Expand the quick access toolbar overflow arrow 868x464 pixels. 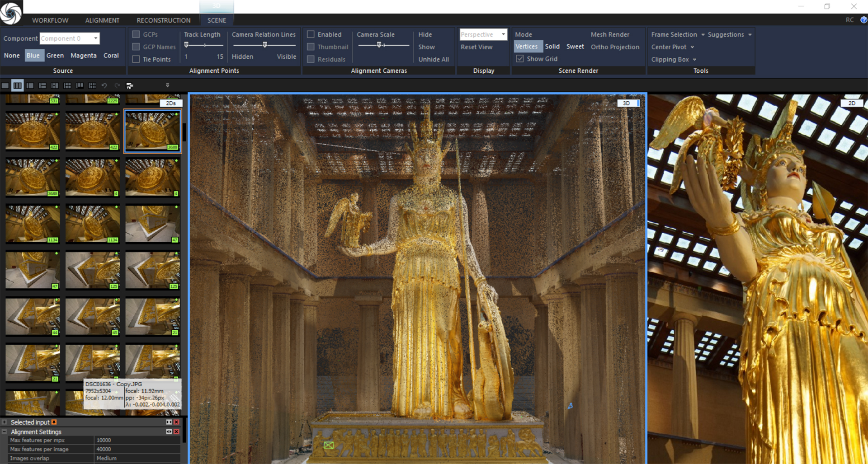tap(167, 85)
